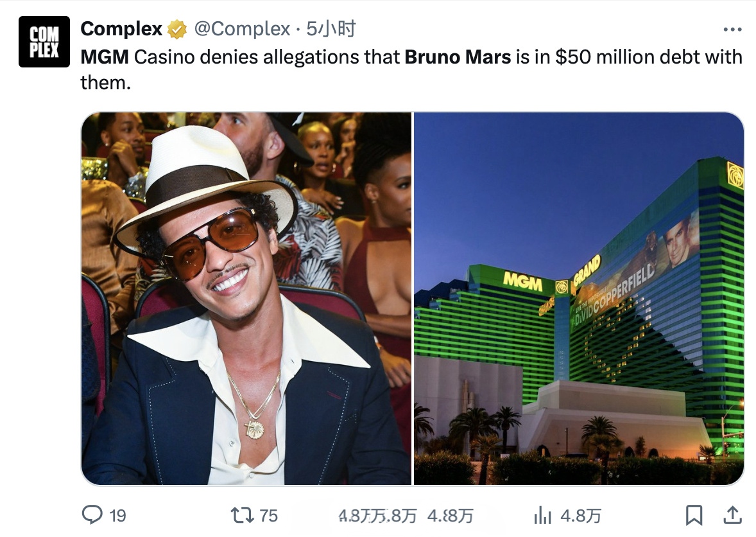Open the view analytics bar chart icon
Screen dimensions: 756x537
(543, 515)
